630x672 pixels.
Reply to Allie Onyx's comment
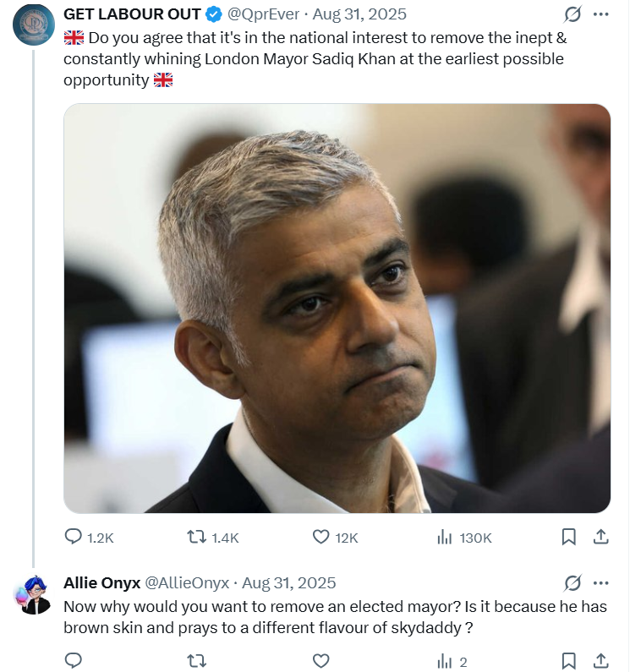(x=74, y=661)
